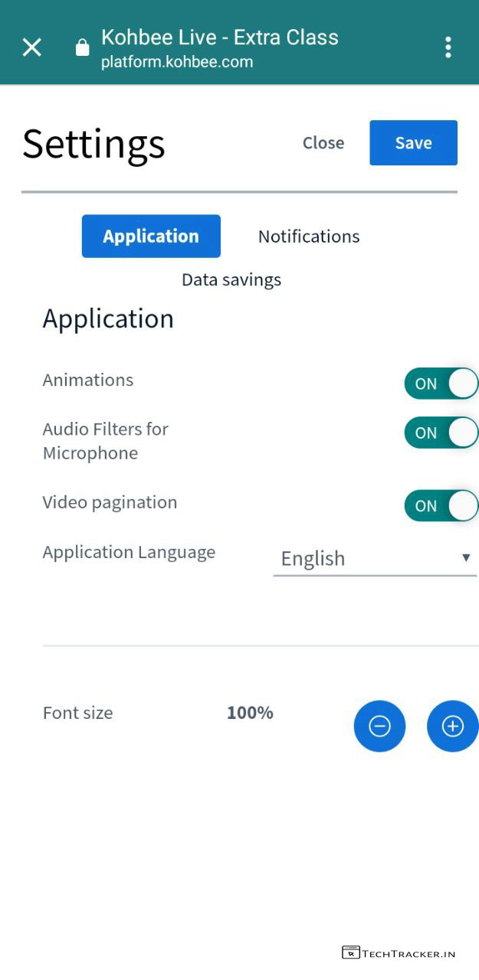Close the browser tab with X icon

(x=32, y=47)
